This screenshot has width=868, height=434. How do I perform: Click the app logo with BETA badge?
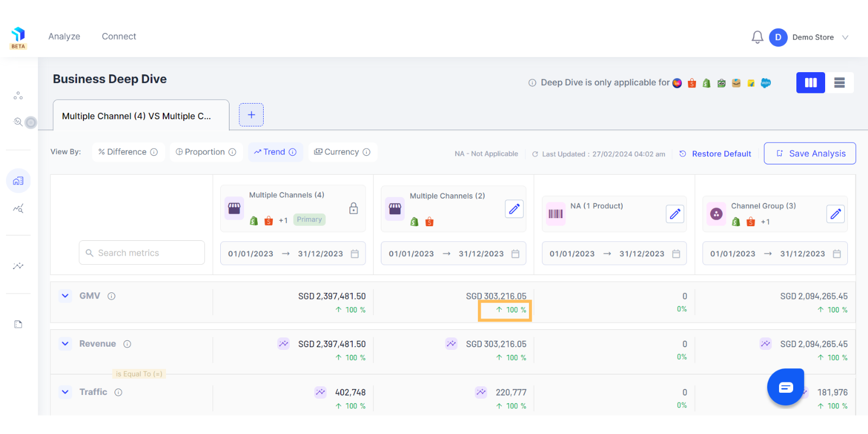point(18,37)
